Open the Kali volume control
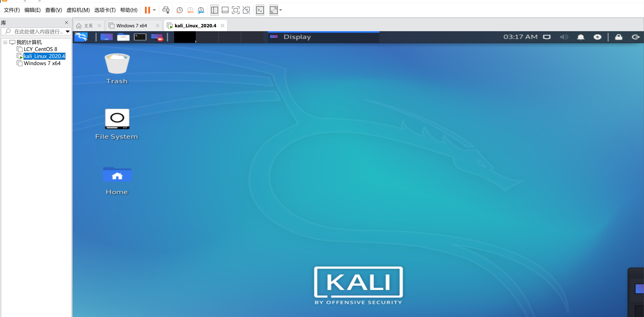644x317 pixels. click(564, 37)
